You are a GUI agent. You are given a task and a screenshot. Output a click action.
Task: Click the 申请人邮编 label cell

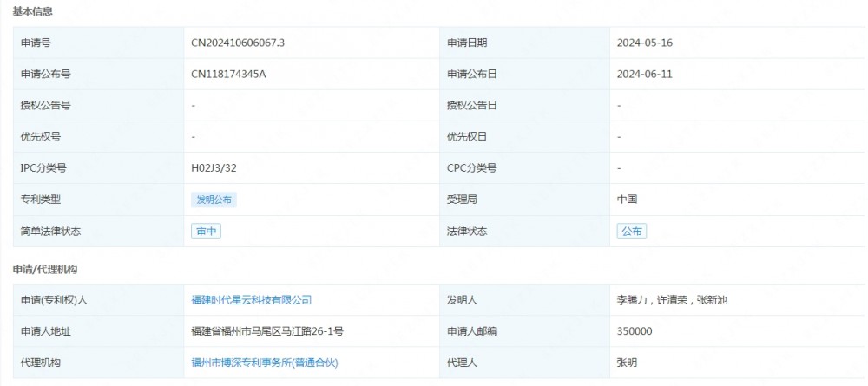[x=525, y=331]
